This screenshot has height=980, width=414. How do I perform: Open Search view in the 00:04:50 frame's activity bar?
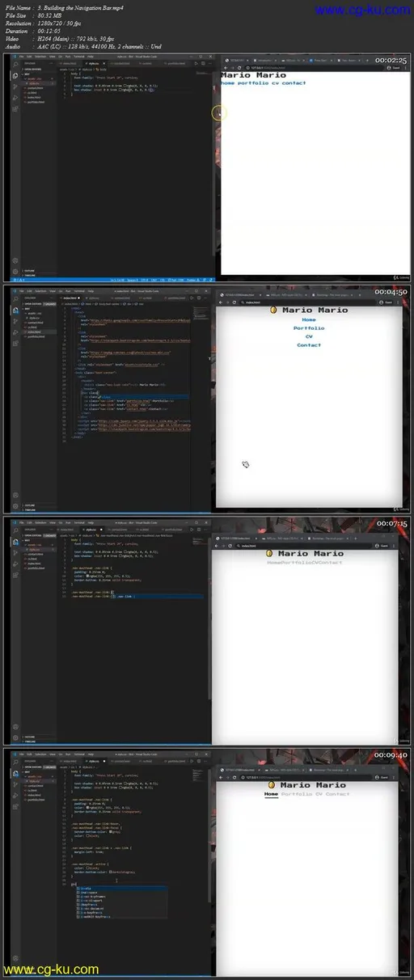click(x=15, y=299)
